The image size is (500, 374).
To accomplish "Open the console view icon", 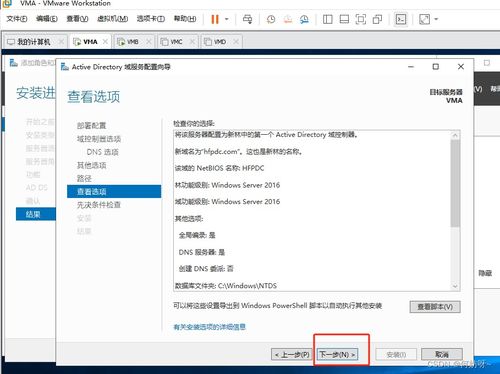I will tap(401, 19).
